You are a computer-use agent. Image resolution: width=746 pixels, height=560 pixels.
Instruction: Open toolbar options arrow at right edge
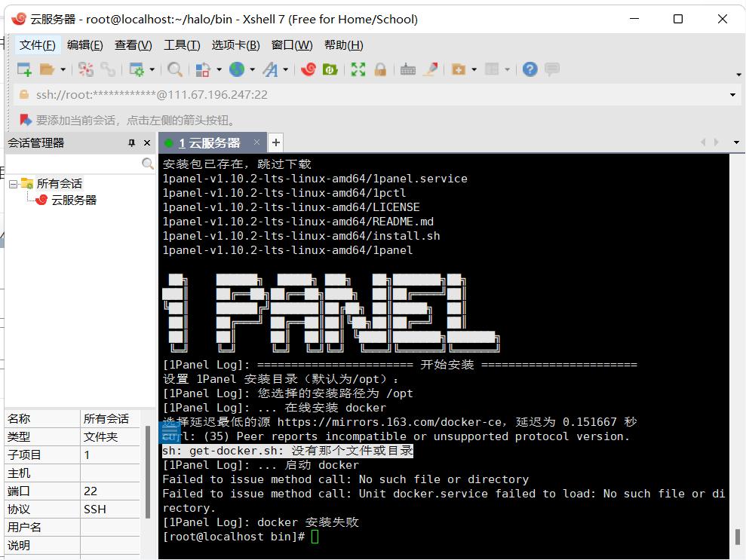pyautogui.click(x=738, y=75)
